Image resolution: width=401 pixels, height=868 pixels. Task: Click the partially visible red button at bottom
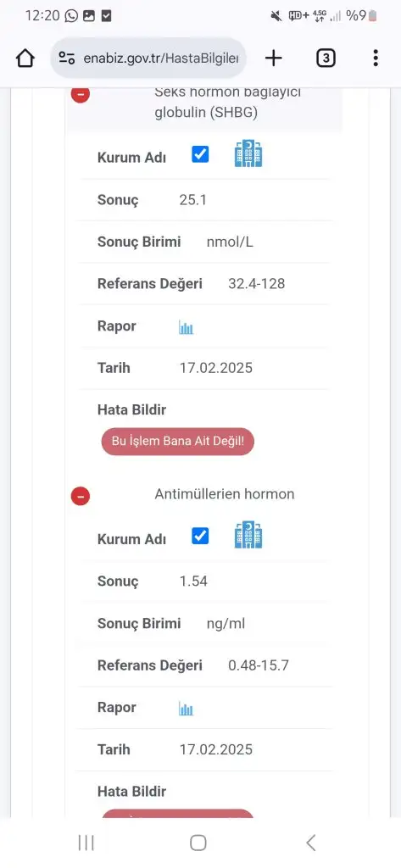178,813
